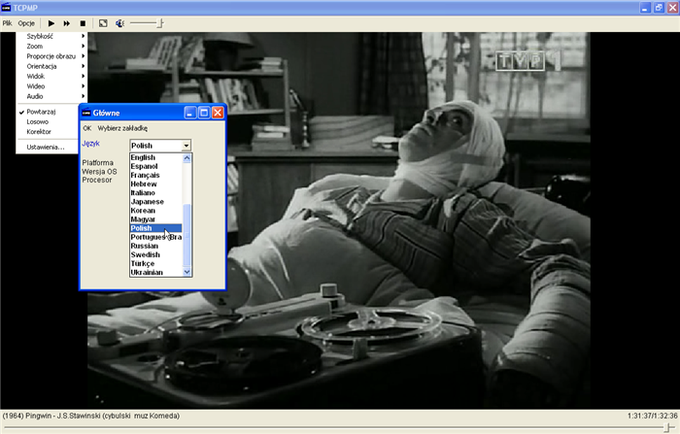680x434 pixels.
Task: Select Korean in the language list
Action: [x=156, y=211]
